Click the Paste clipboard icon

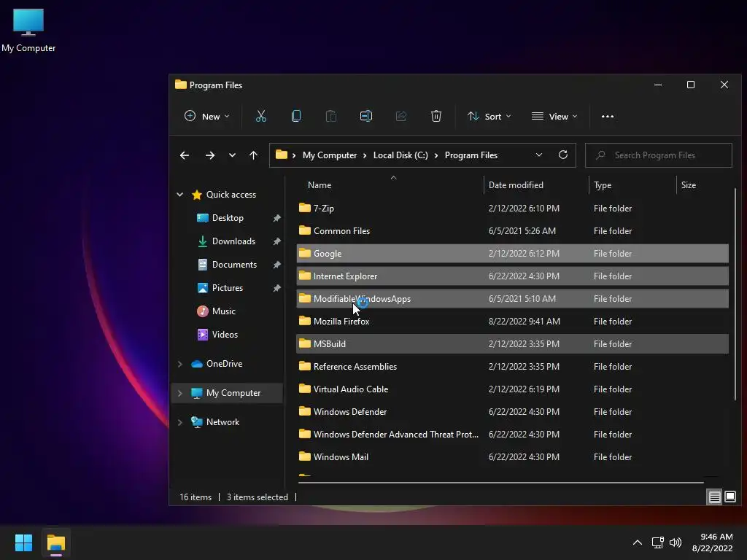point(331,116)
